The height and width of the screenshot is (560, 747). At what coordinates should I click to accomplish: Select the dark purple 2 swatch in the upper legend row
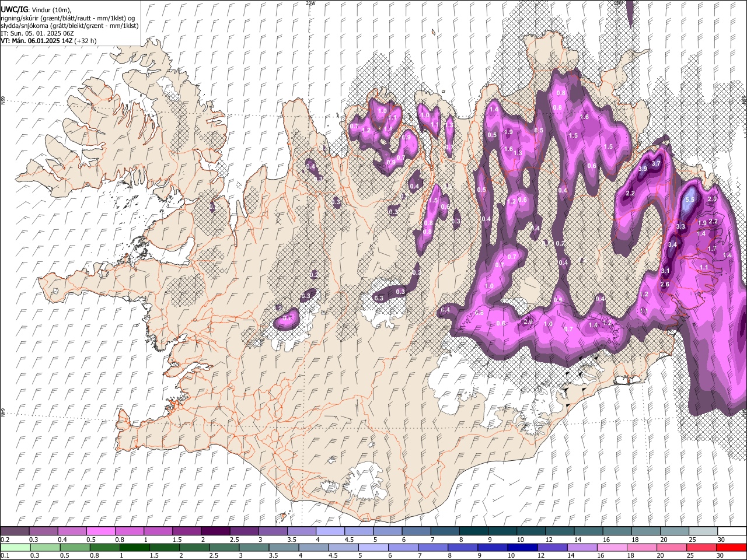(215, 531)
